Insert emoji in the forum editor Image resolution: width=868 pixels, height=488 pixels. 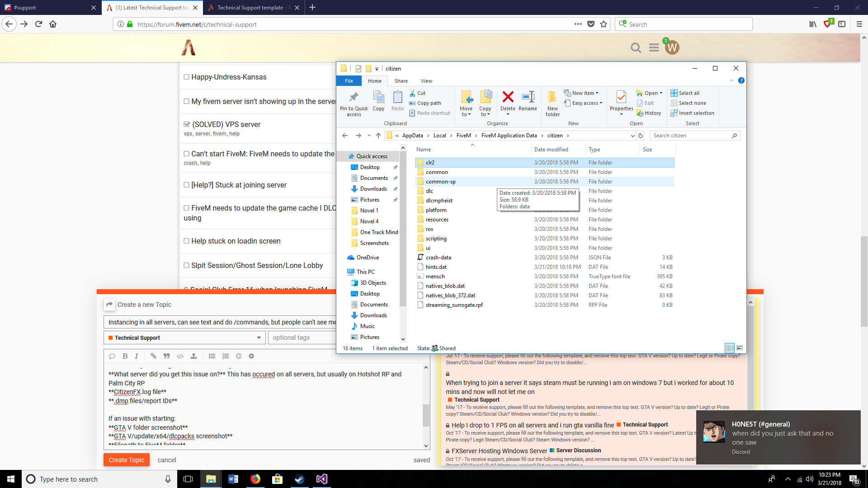pyautogui.click(x=239, y=356)
